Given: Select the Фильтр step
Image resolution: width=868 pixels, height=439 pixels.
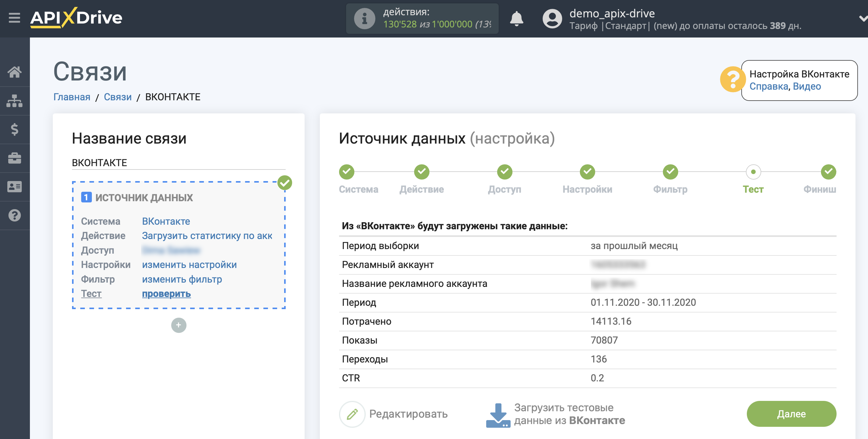Looking at the screenshot, I should tap(670, 172).
